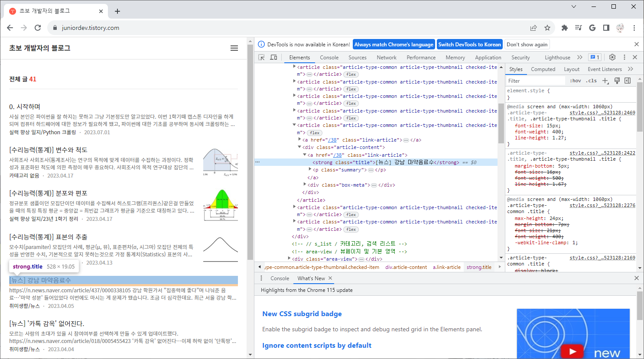Collapse the div article-content node

pos(299,147)
